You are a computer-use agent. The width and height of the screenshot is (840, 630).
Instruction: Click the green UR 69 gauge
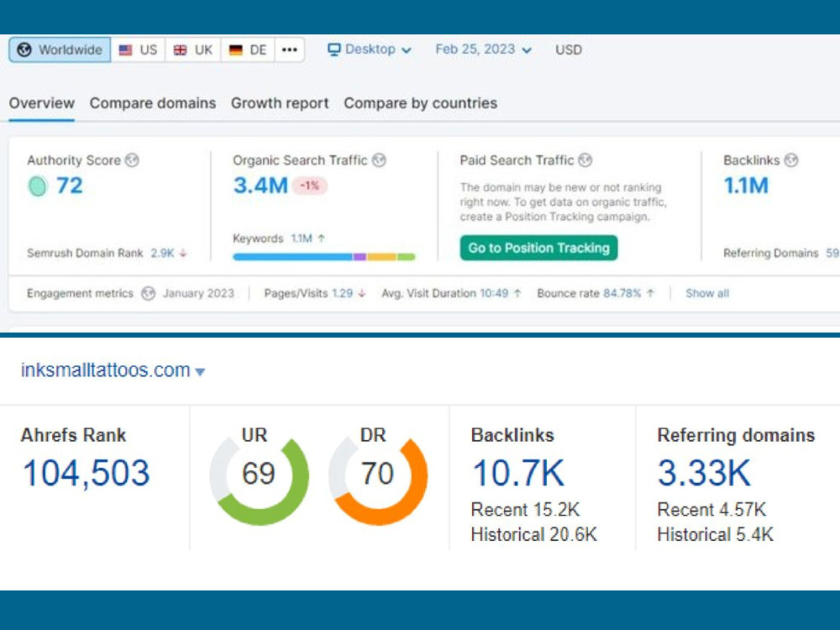(259, 475)
